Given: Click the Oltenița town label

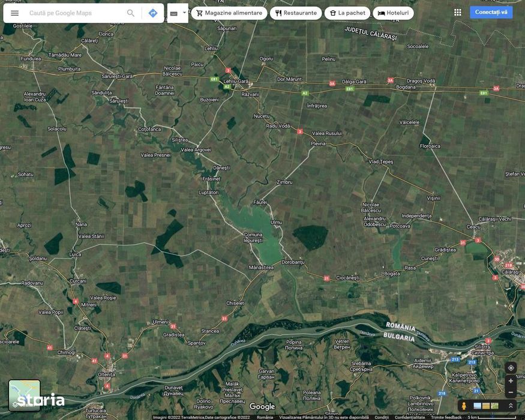Looking at the screenshot, I should tap(106, 374).
